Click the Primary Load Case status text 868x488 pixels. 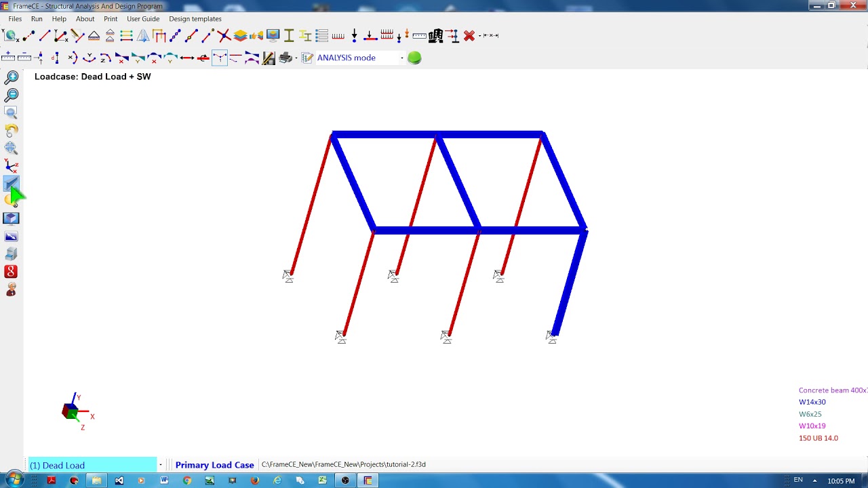[x=214, y=465]
